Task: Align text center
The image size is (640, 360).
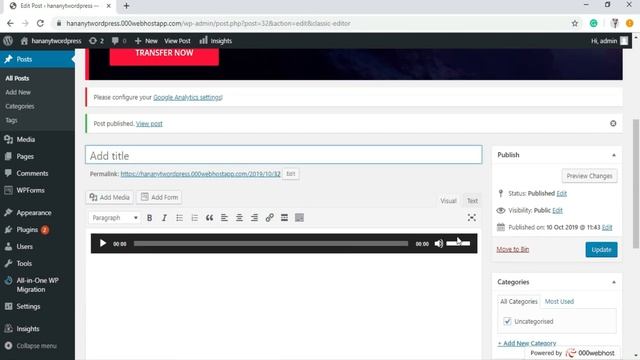Action: coord(239,218)
